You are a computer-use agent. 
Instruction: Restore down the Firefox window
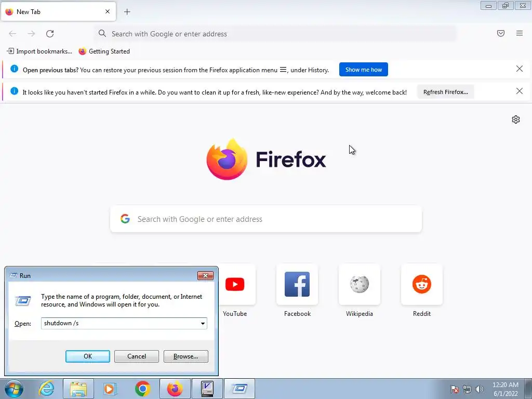point(506,5)
